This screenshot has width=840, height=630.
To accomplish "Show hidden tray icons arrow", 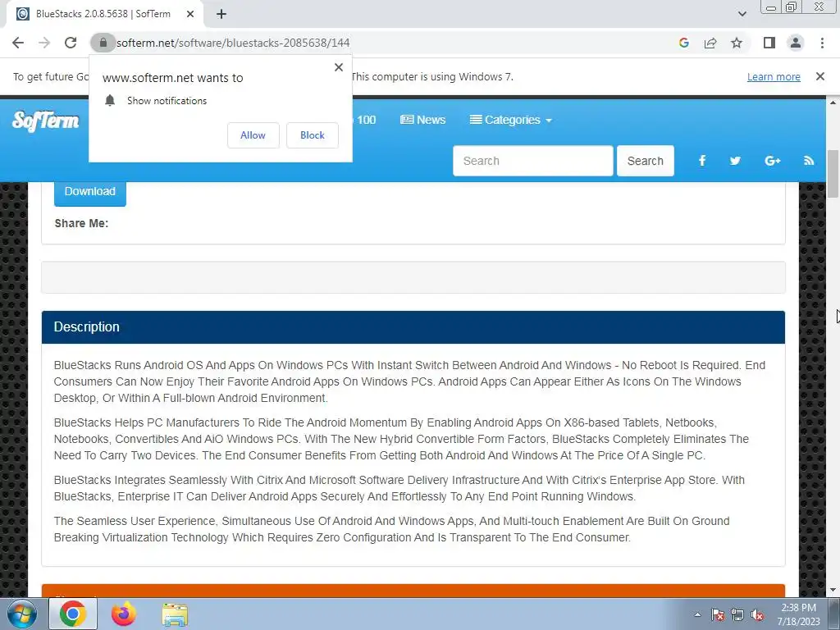I will (x=697, y=614).
